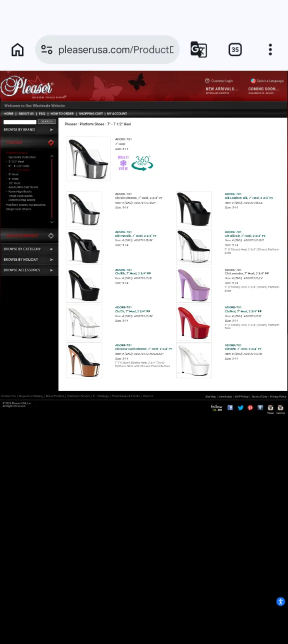
Task: Open Pleaser Pinterest page icon
Action: point(250,408)
